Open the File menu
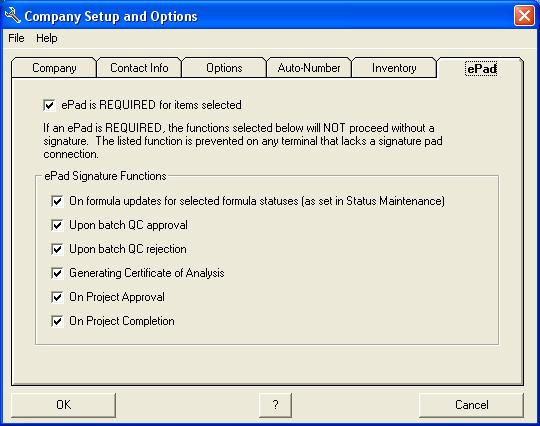The height and width of the screenshot is (426, 540). click(x=16, y=38)
